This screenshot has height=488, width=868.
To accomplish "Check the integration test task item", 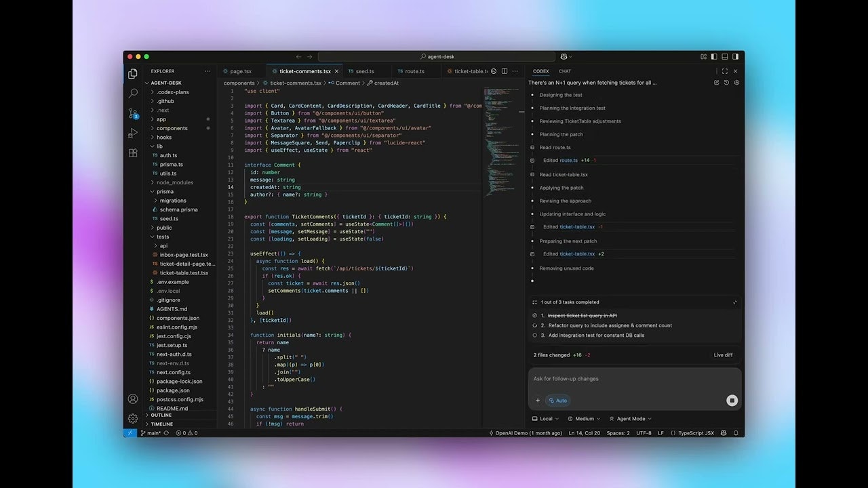I will pos(535,335).
